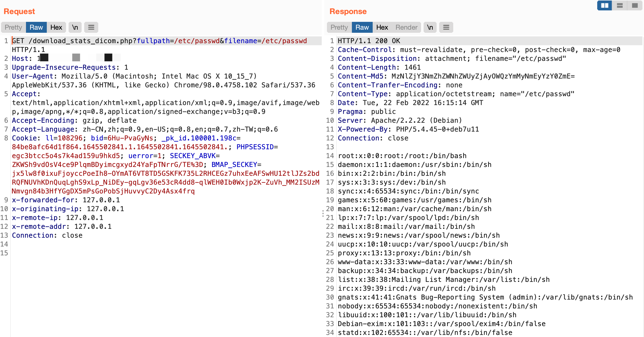Open Hex tab in Response pane
The width and height of the screenshot is (644, 337).
pyautogui.click(x=382, y=27)
